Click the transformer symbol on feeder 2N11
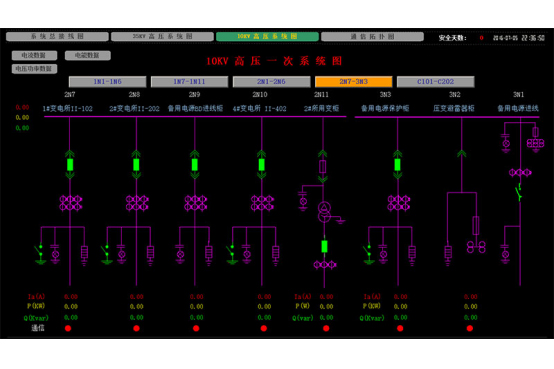554x369 pixels. point(324,212)
